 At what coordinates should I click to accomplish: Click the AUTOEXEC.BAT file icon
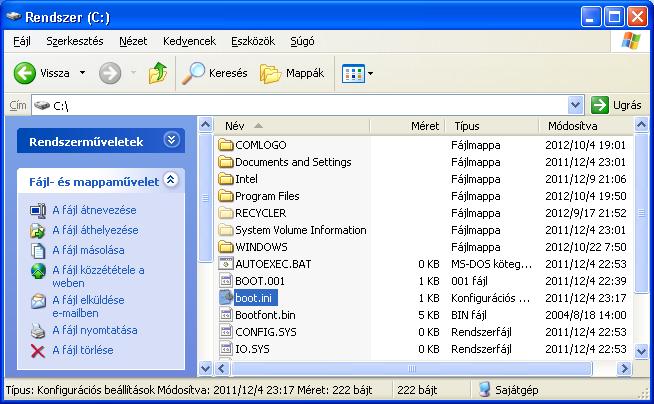coord(226,264)
